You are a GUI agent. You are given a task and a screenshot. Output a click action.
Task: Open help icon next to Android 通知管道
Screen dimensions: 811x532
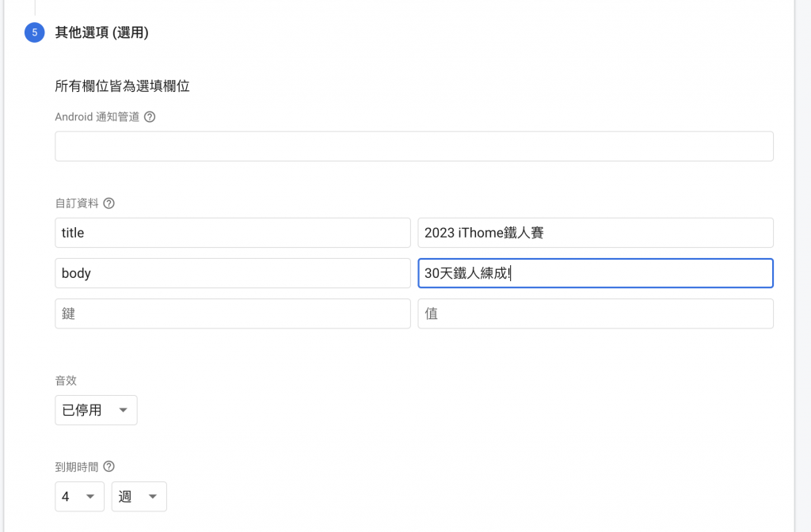pyautogui.click(x=150, y=117)
